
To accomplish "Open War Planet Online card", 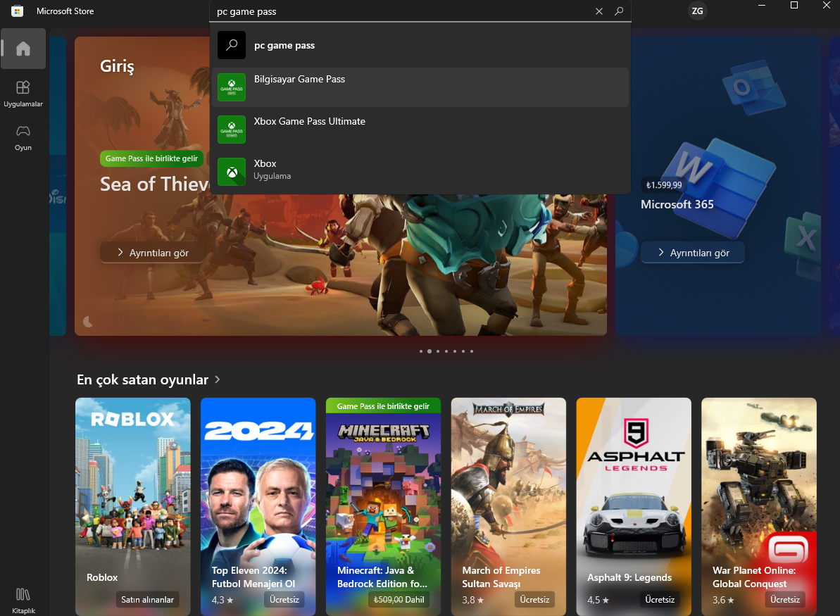I will tap(759, 506).
